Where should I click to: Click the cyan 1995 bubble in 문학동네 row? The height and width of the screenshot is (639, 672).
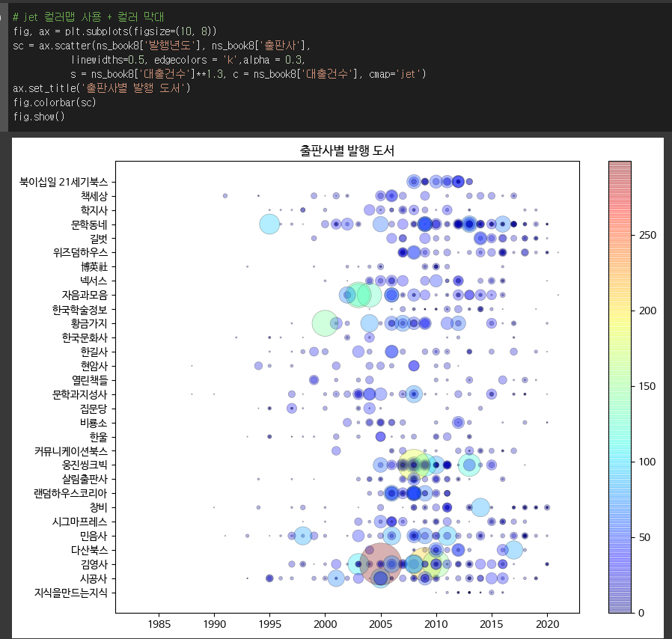click(x=269, y=224)
